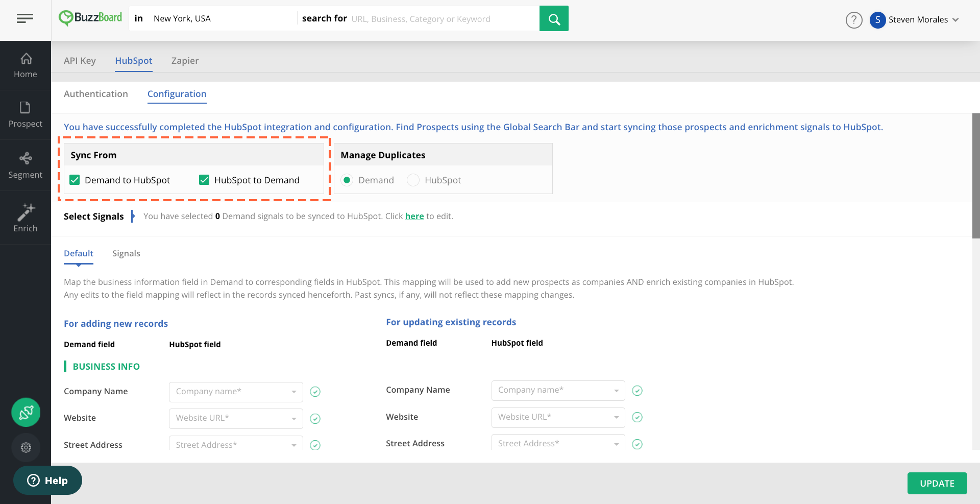Screen dimensions: 980x504
Task: Click the search keyword input field
Action: pyautogui.click(x=443, y=19)
